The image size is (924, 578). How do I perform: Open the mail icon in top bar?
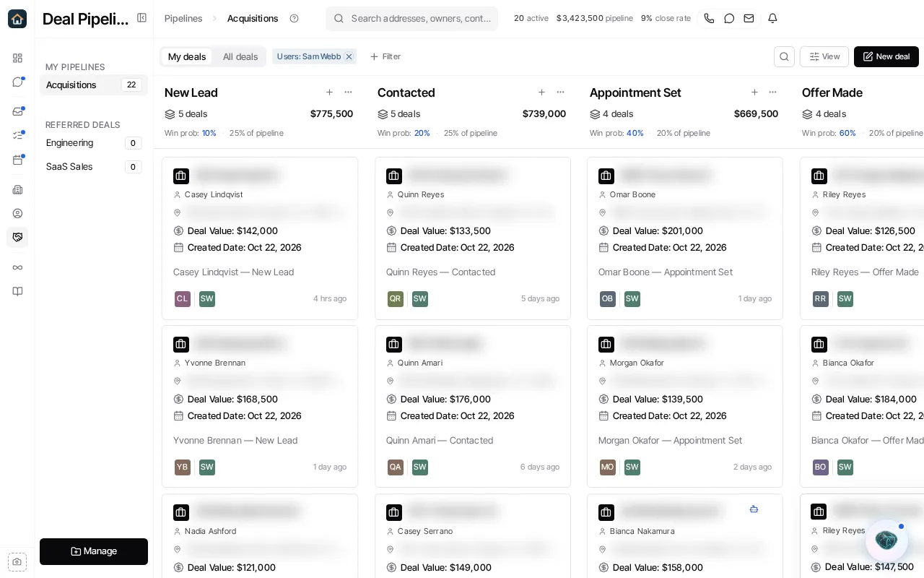(749, 18)
